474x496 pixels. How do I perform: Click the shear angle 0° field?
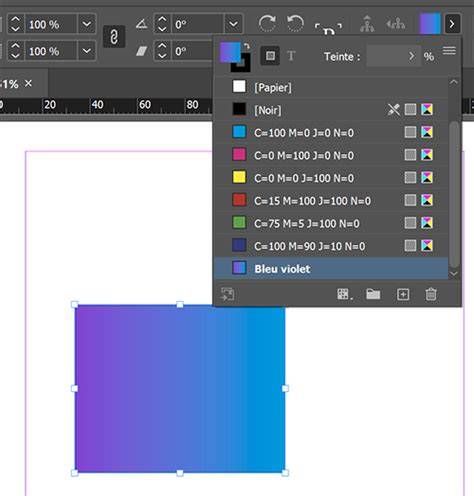192,51
